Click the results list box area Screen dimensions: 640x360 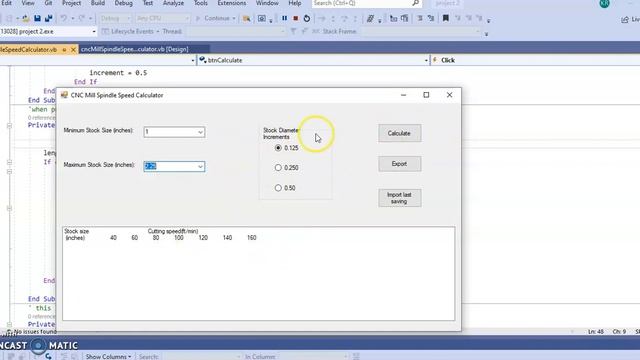coord(258,273)
